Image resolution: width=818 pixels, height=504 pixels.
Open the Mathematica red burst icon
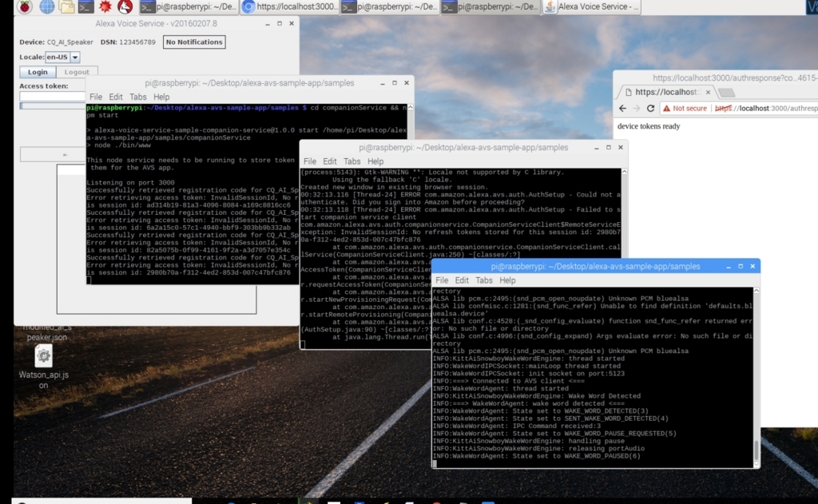(x=105, y=6)
